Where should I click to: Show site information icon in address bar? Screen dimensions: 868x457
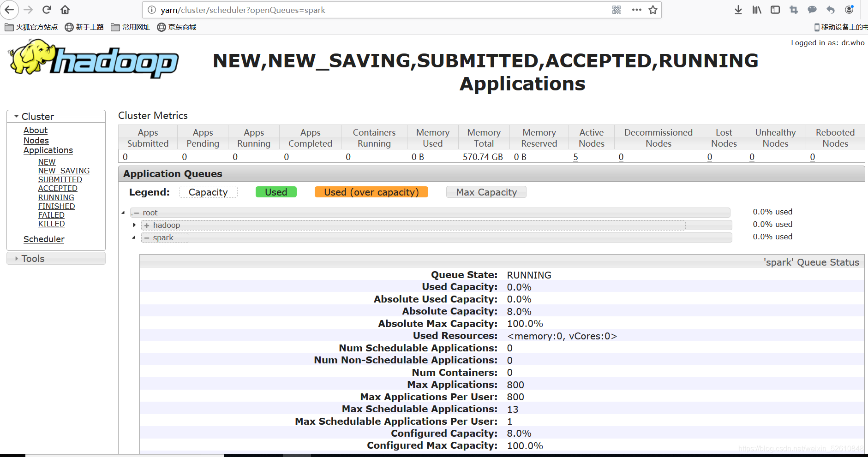152,10
